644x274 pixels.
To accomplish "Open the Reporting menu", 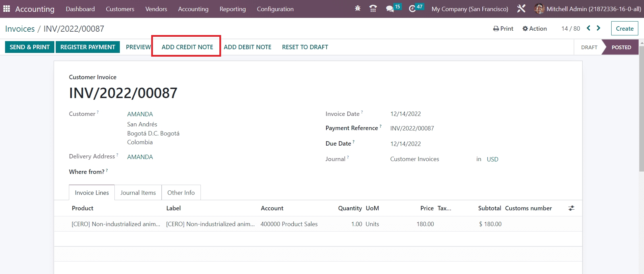I will point(233,9).
